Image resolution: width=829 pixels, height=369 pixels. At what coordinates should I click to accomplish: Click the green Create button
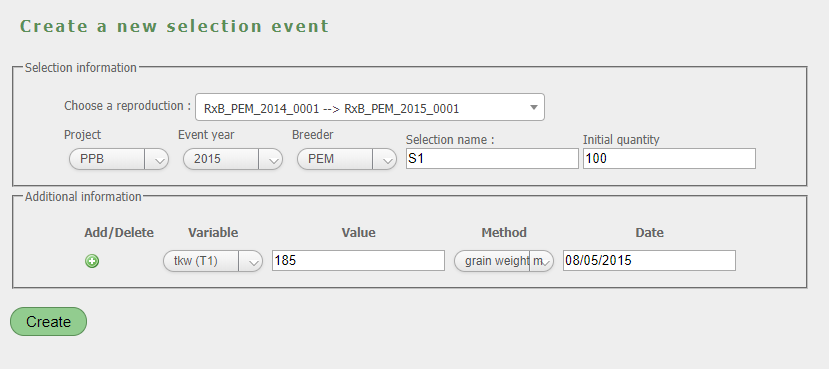[x=48, y=321]
